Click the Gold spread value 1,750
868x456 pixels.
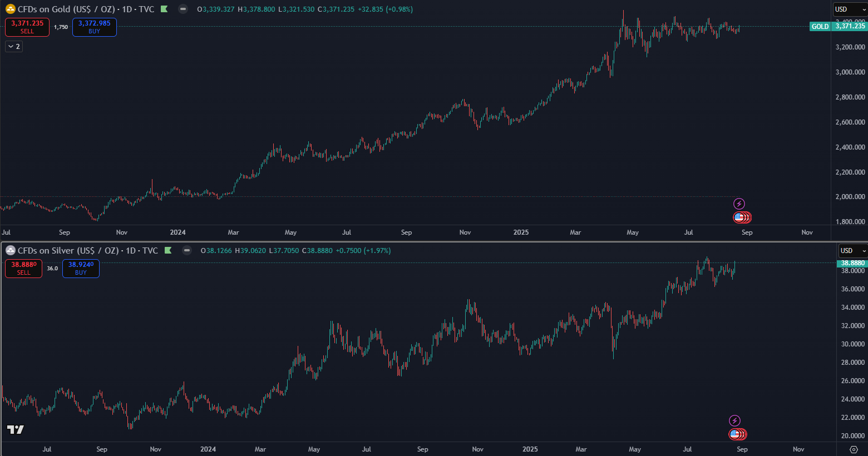pos(61,27)
